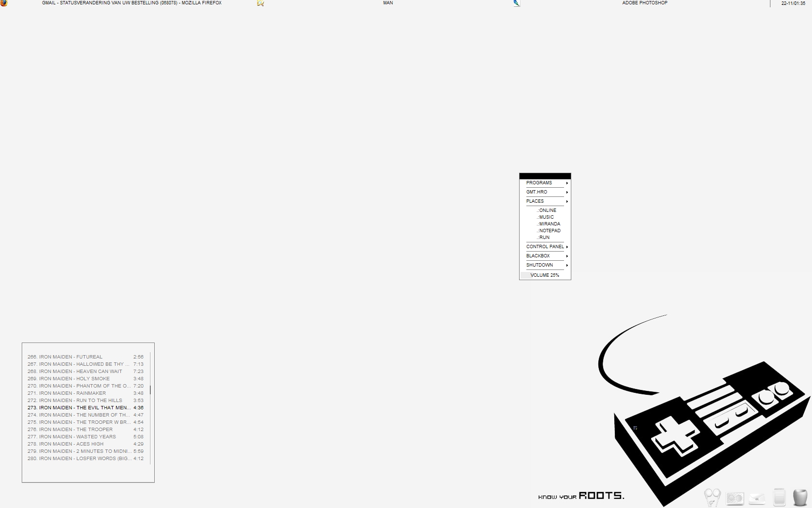Select track 267 Iron Maiden - Hallowed Be Thy
The height and width of the screenshot is (508, 812).
86,364
